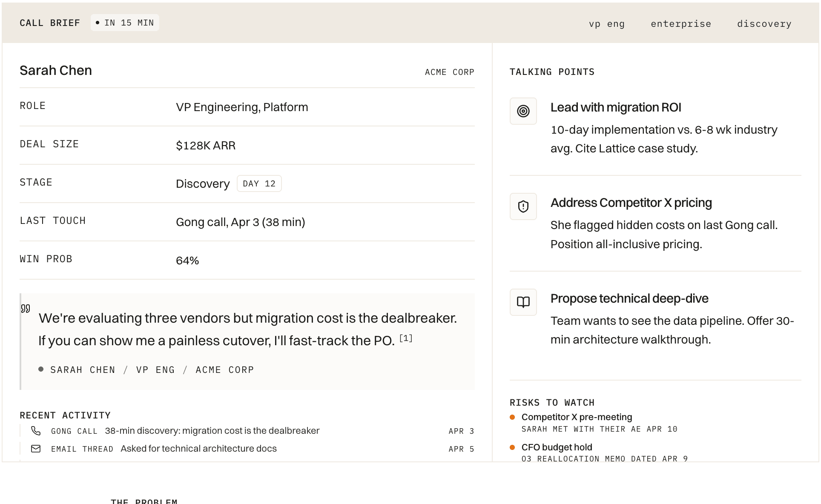The height and width of the screenshot is (504, 821).
Task: Open Gong call recent activity entry
Action: click(x=212, y=431)
